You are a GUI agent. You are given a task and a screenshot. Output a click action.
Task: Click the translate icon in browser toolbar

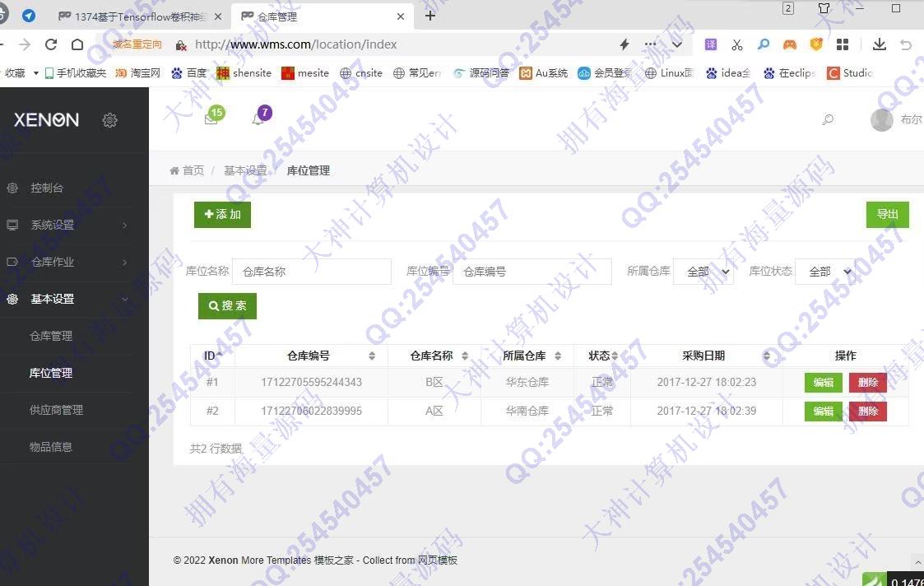click(x=711, y=44)
